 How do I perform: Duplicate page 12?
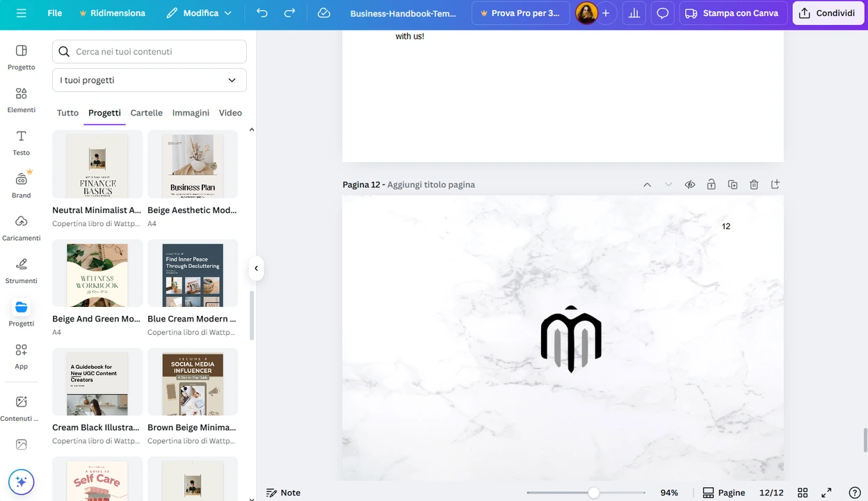tap(732, 184)
